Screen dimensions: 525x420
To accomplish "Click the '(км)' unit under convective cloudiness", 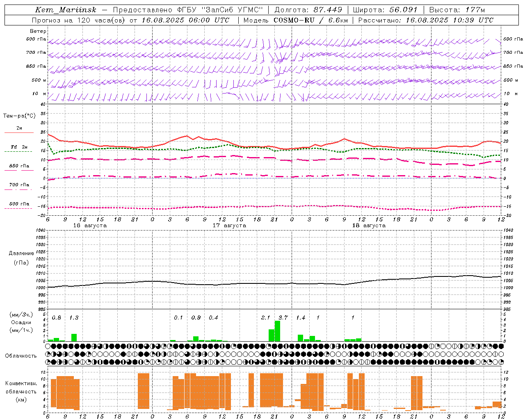I will (21, 399).
